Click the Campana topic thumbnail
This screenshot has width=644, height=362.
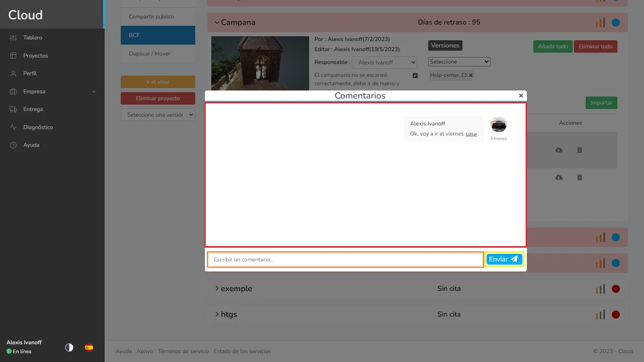pyautogui.click(x=260, y=63)
